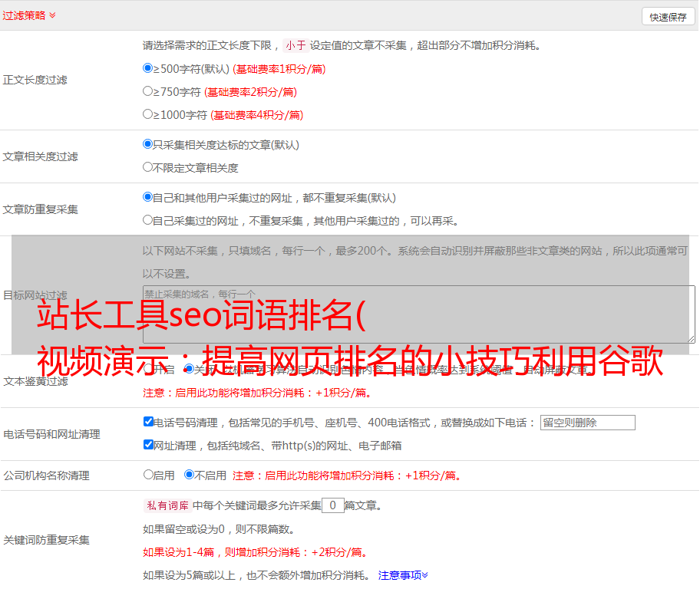700x589 pixels.
Task: Choose 不限定文章相关度 radio button
Action: coord(148,167)
